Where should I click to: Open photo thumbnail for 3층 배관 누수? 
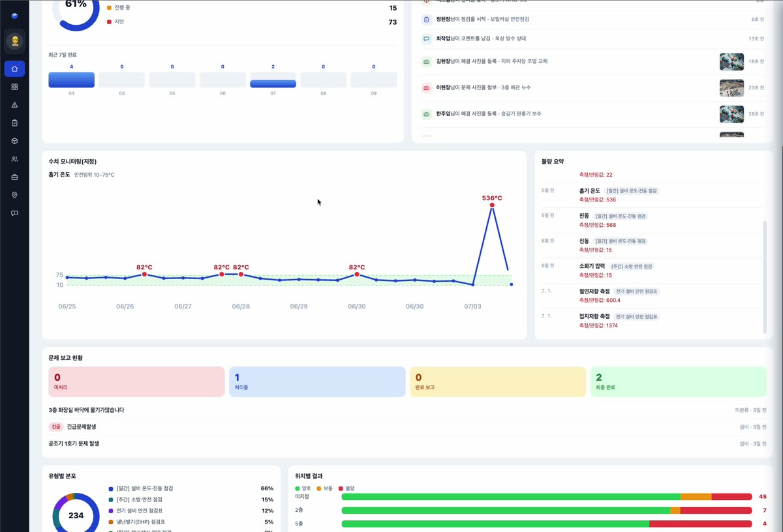pyautogui.click(x=731, y=88)
